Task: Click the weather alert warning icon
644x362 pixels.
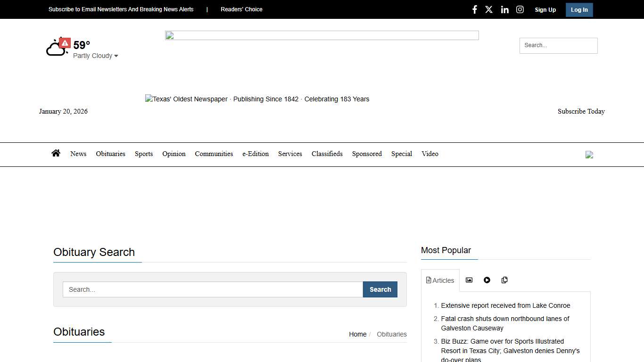Action: point(65,43)
